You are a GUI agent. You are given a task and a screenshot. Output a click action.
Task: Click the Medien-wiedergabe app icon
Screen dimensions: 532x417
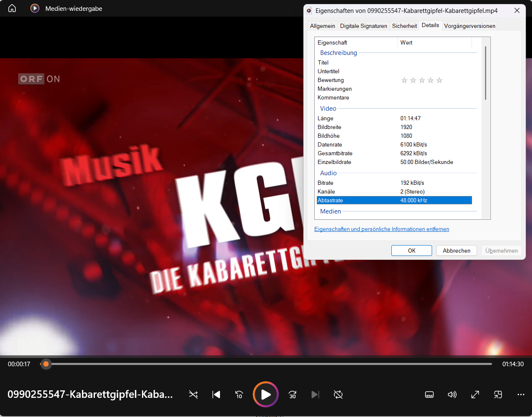click(35, 8)
